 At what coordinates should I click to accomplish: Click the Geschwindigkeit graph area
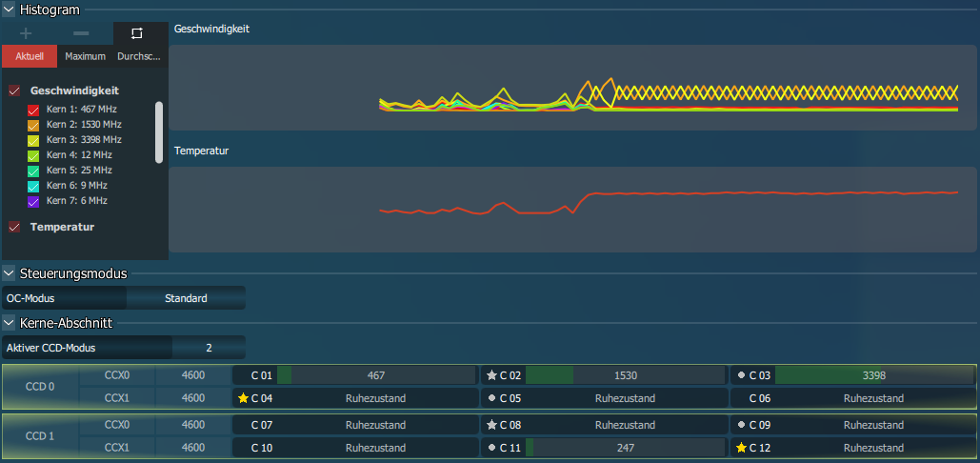pyautogui.click(x=572, y=88)
